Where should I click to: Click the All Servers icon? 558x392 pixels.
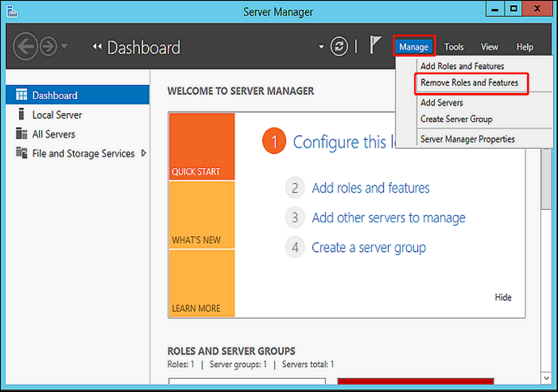[x=21, y=134]
